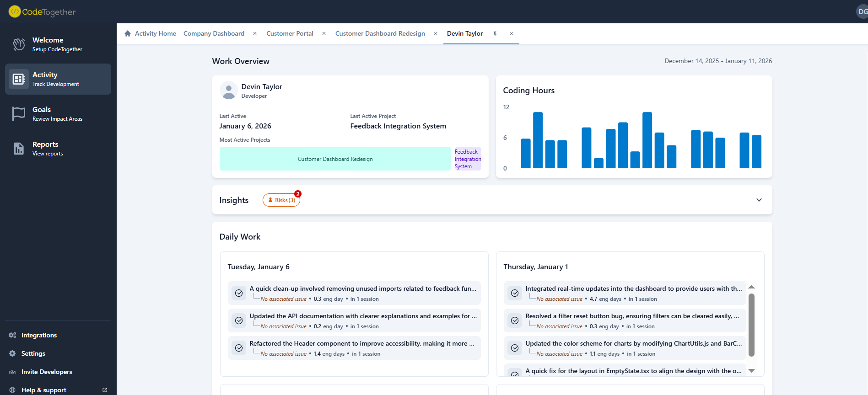Select the Activity dashboard icon

pos(19,79)
